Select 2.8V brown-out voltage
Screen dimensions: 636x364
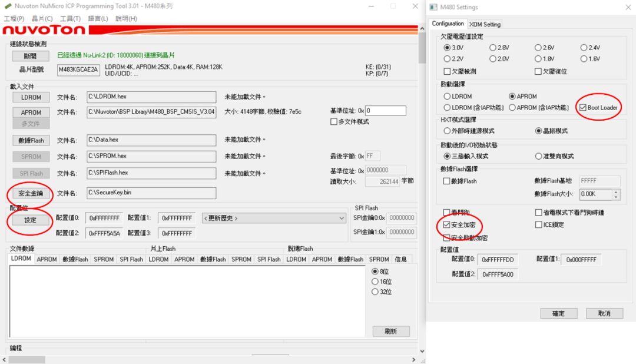pyautogui.click(x=492, y=48)
